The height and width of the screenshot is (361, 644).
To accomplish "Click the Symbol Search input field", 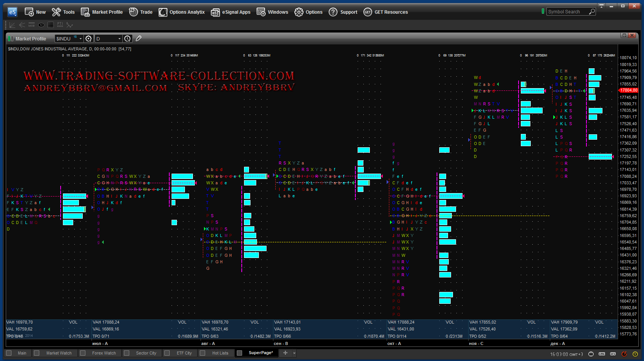I will pos(567,12).
